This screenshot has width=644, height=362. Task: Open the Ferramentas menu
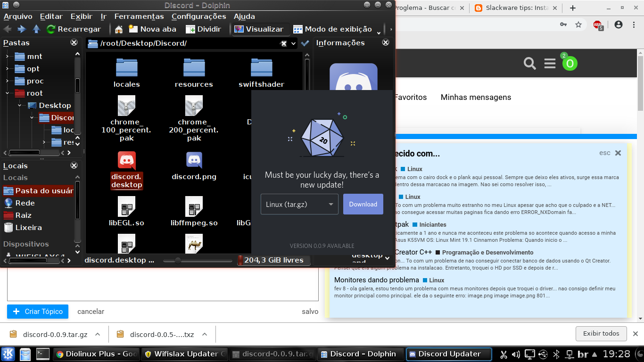click(139, 16)
